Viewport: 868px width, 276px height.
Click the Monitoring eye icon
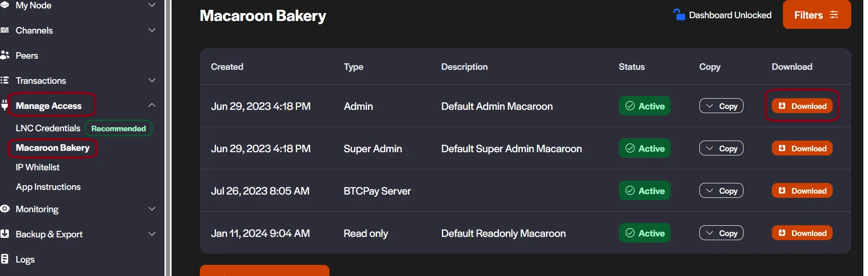tap(5, 209)
